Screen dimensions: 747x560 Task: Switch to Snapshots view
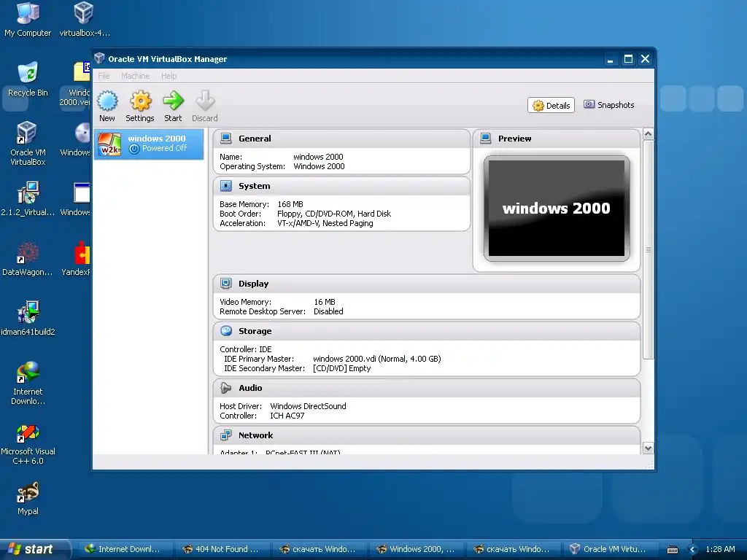pos(609,105)
